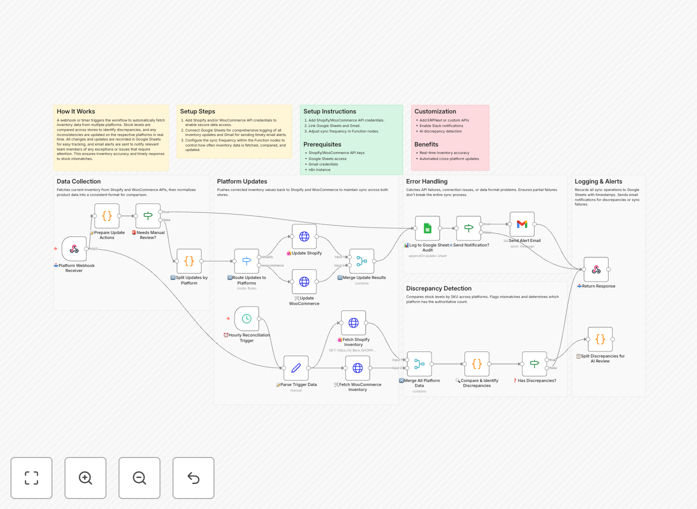The width and height of the screenshot is (697, 509).
Task: Open the Parse Trigger Data edit node
Action: pos(296,368)
